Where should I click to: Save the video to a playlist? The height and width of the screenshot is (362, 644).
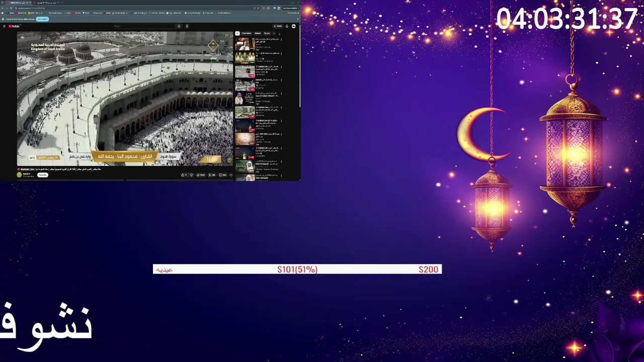[222, 175]
